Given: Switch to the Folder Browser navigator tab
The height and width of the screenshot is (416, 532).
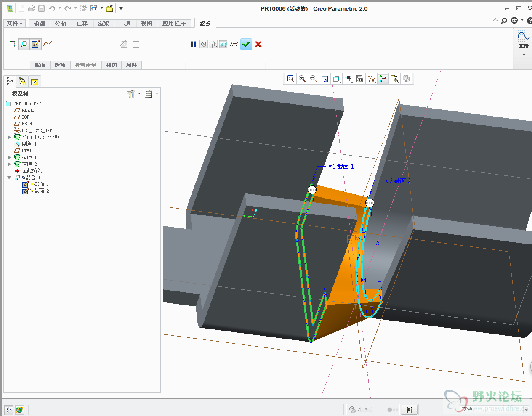Looking at the screenshot, I should click(x=22, y=82).
